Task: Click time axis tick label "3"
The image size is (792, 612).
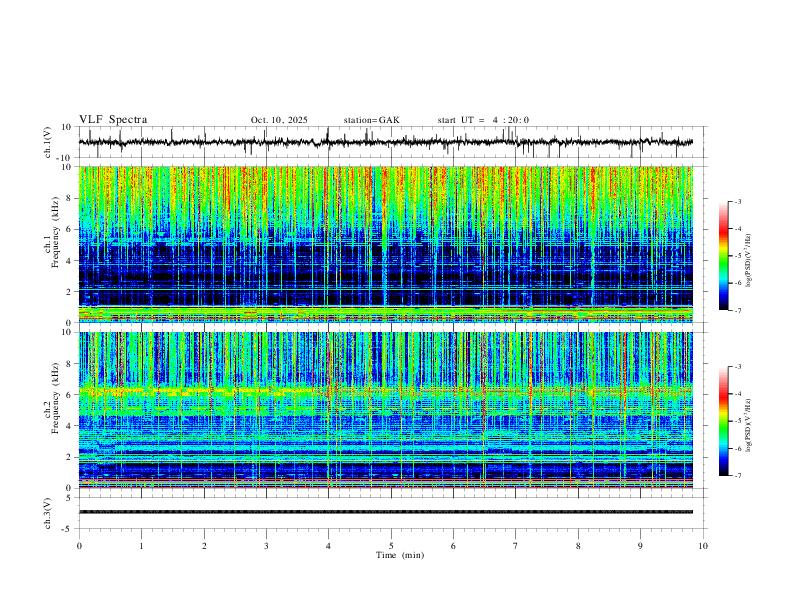Action: [x=266, y=546]
